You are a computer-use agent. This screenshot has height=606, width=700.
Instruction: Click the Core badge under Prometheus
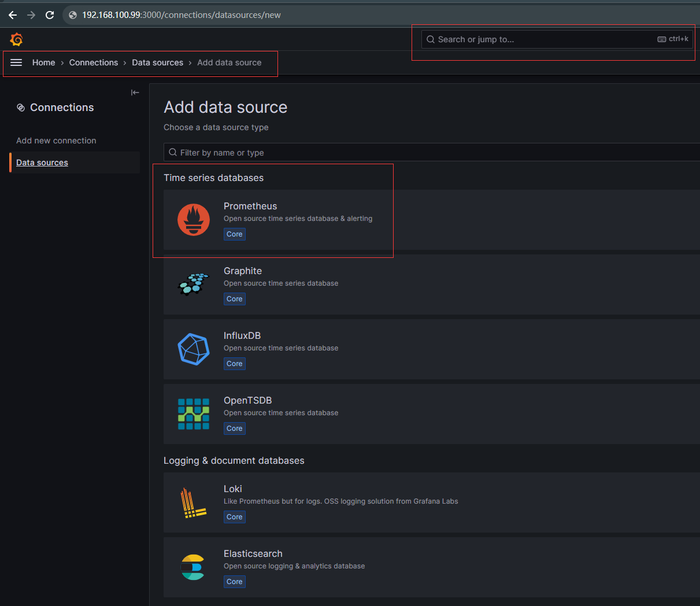tap(235, 234)
